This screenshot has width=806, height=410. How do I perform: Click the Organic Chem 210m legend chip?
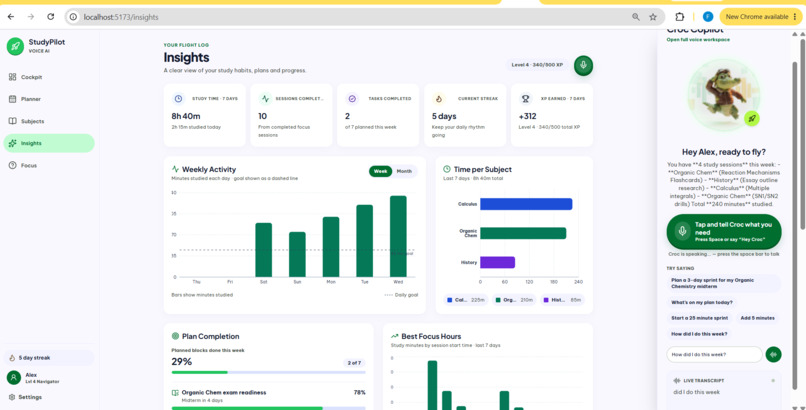514,300
